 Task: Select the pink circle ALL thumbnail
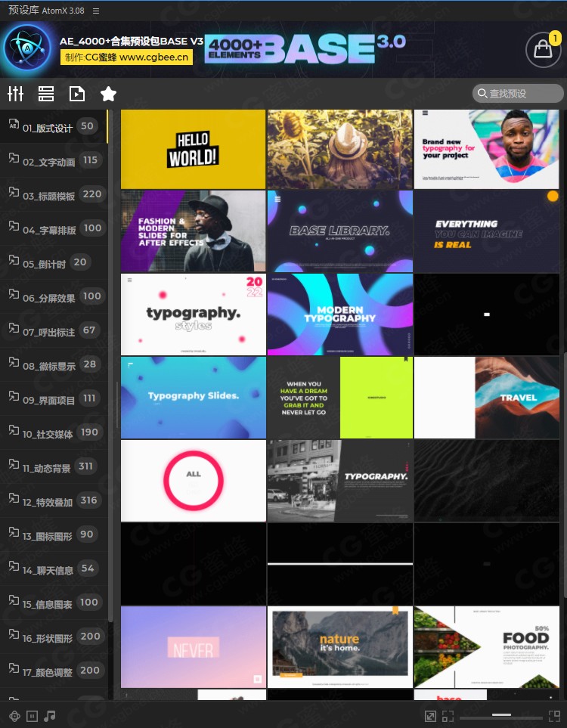[x=194, y=481]
